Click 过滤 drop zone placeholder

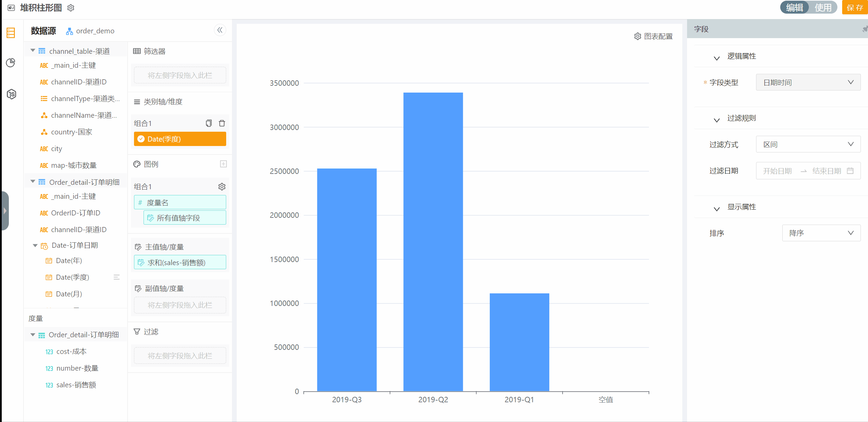[x=180, y=356]
